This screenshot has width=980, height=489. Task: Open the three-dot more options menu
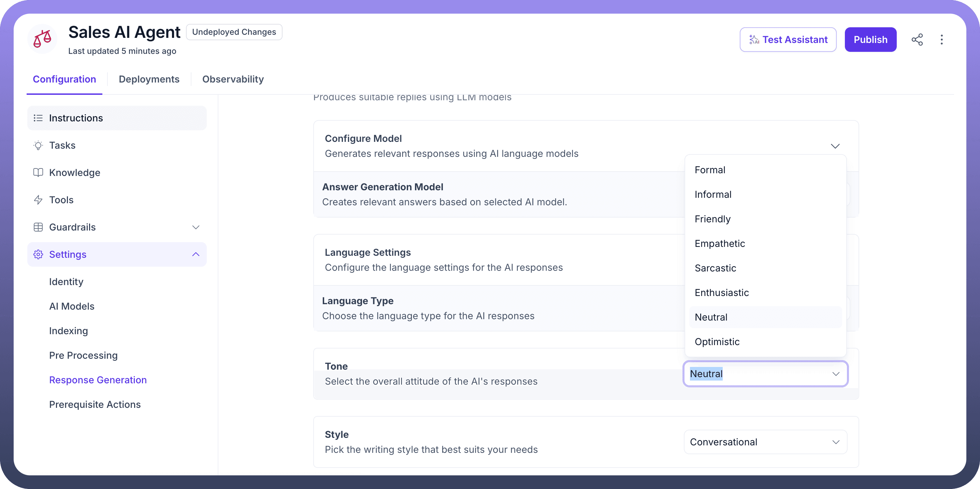[x=941, y=40]
